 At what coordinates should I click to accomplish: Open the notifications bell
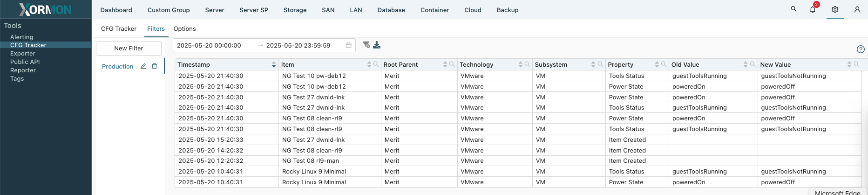point(813,9)
